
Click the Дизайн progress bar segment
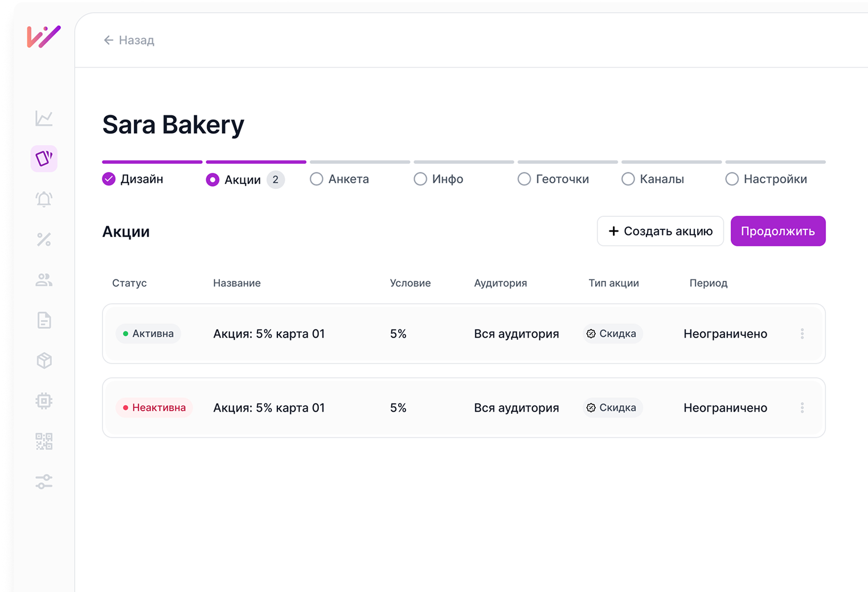tap(152, 162)
